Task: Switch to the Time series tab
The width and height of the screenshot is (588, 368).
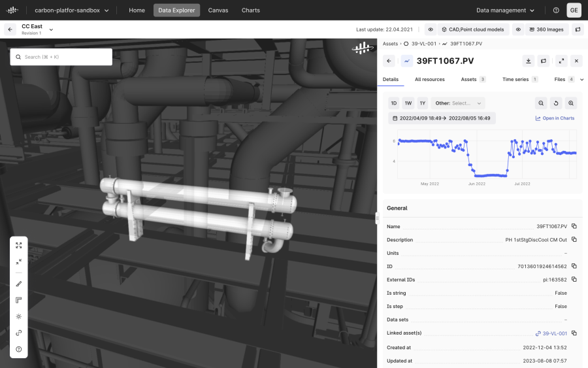Action: click(x=516, y=79)
